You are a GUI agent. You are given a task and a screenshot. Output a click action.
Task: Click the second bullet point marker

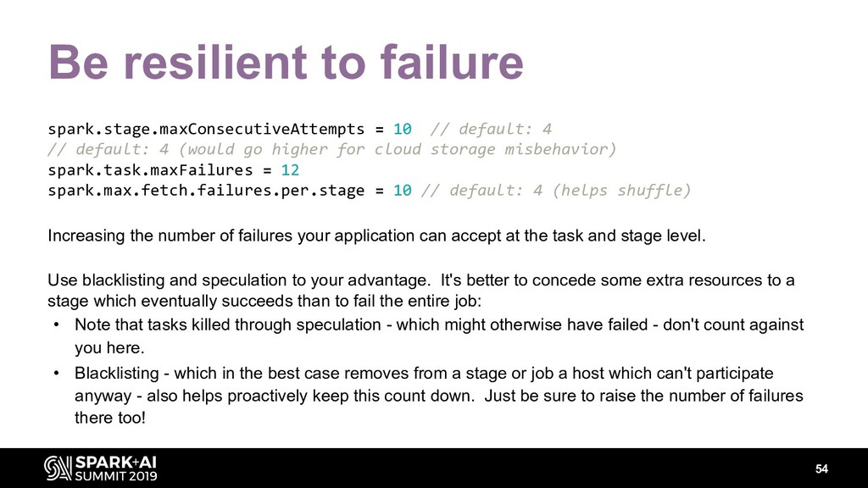tap(57, 374)
